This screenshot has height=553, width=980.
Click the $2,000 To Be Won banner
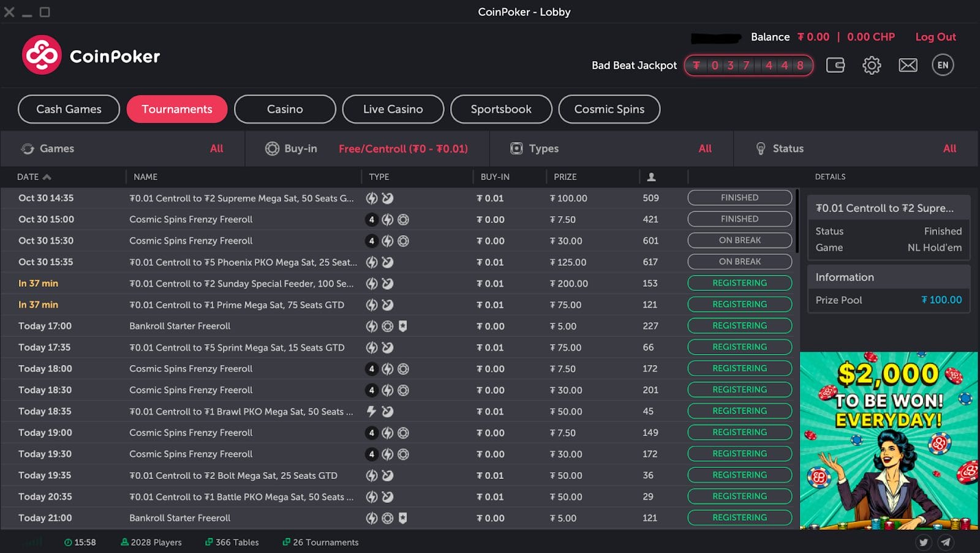(x=889, y=440)
